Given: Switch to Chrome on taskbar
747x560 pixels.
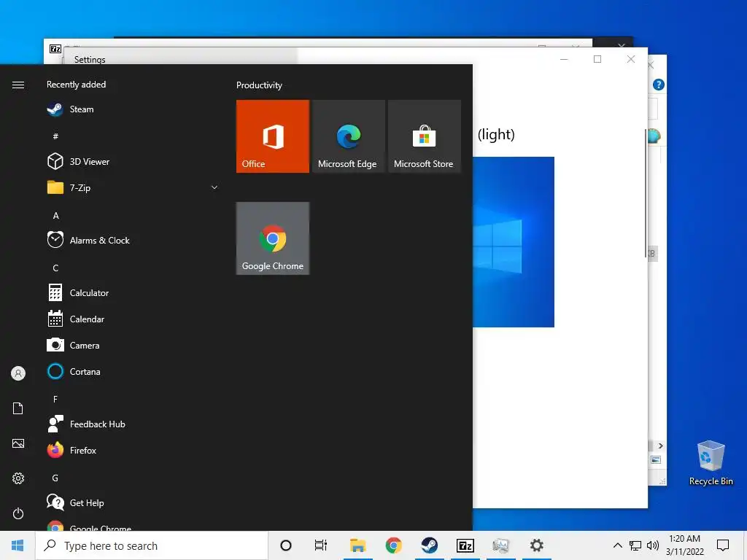Looking at the screenshot, I should [393, 545].
